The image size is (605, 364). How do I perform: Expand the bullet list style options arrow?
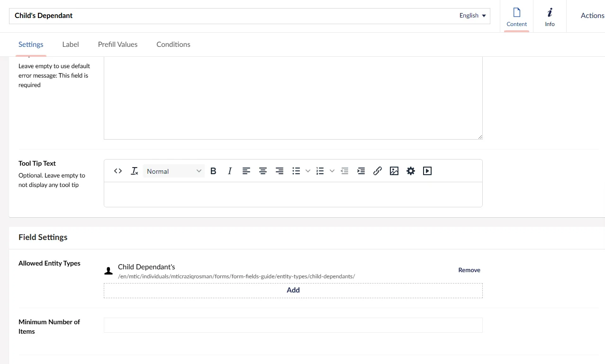(308, 171)
